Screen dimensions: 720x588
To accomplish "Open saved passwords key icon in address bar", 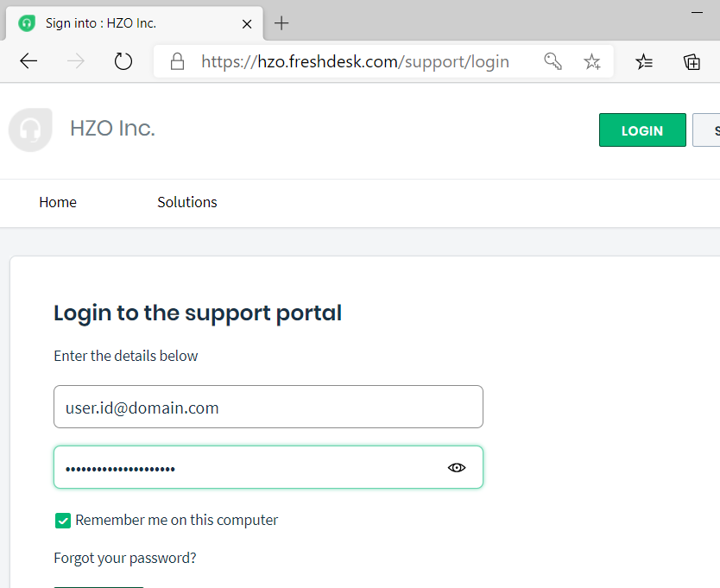I will click(553, 61).
